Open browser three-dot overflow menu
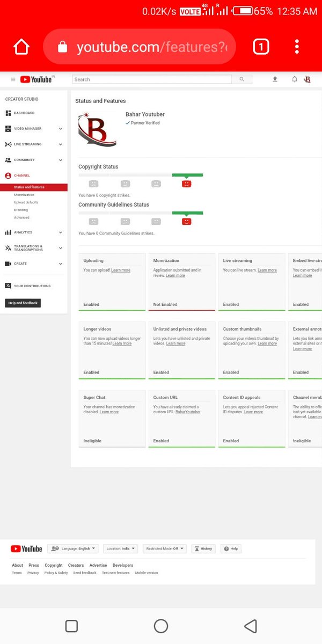This screenshot has width=322, height=644. pos(297,47)
